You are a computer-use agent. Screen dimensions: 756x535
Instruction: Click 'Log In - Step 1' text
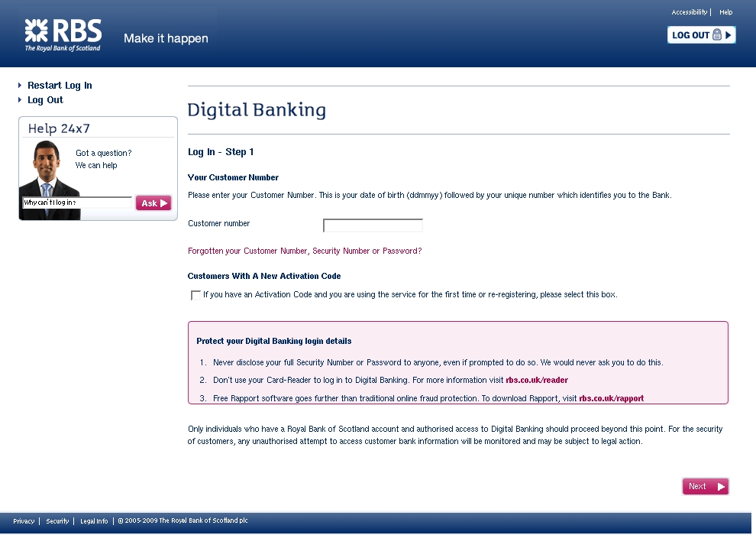[x=221, y=152]
